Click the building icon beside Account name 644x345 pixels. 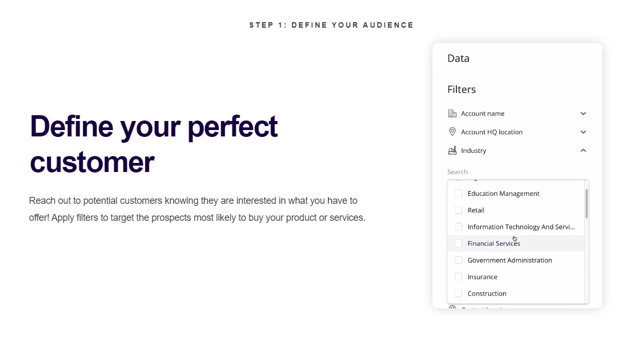point(452,114)
